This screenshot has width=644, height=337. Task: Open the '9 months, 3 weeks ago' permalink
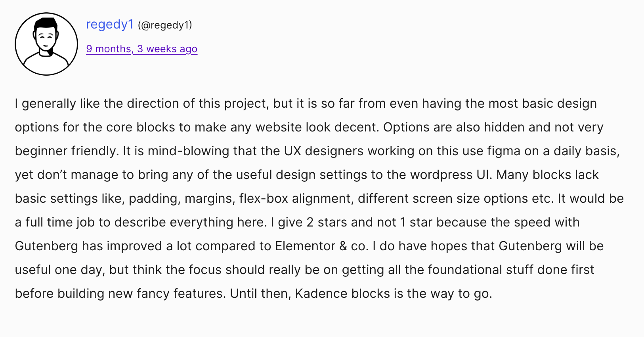pyautogui.click(x=141, y=49)
